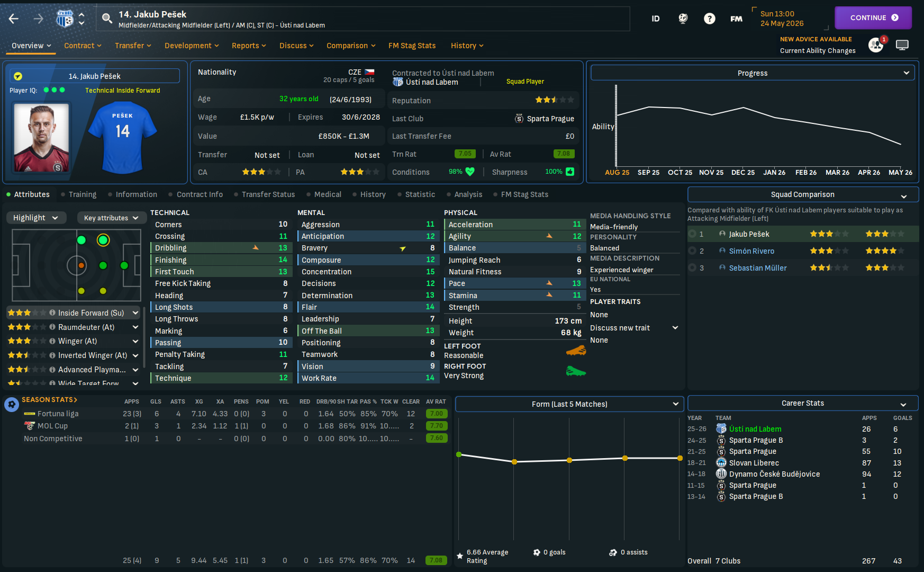The image size is (924, 572).
Task: Open the Highlight dropdown
Action: point(36,218)
